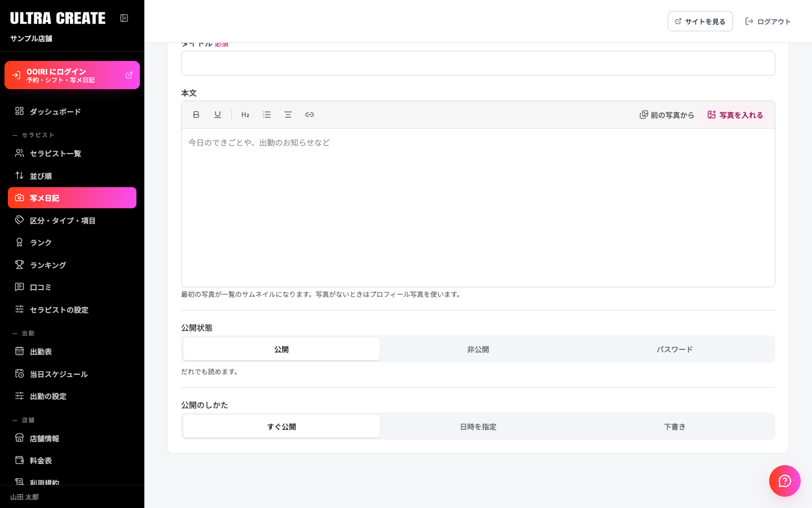Click the 前の写真から button
The width and height of the screenshot is (812, 508).
667,115
